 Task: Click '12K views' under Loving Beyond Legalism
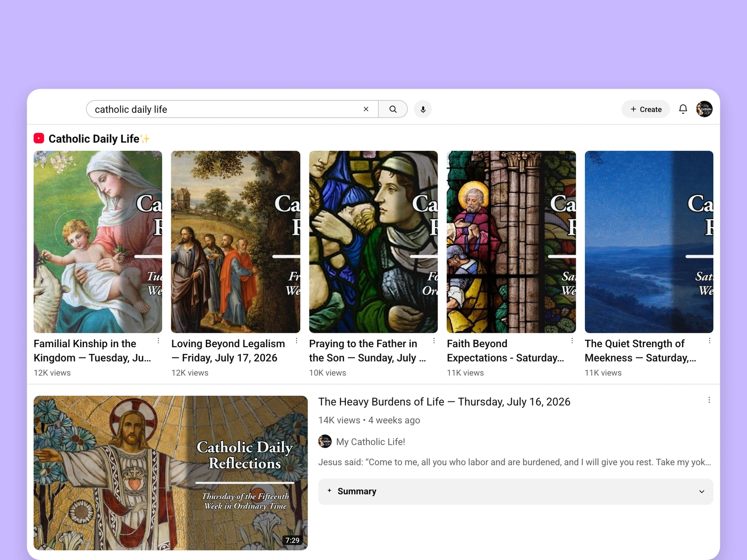click(190, 373)
